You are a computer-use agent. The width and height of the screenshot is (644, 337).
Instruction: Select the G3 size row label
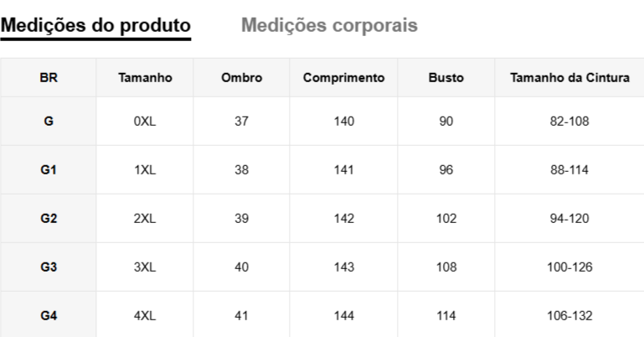point(49,267)
